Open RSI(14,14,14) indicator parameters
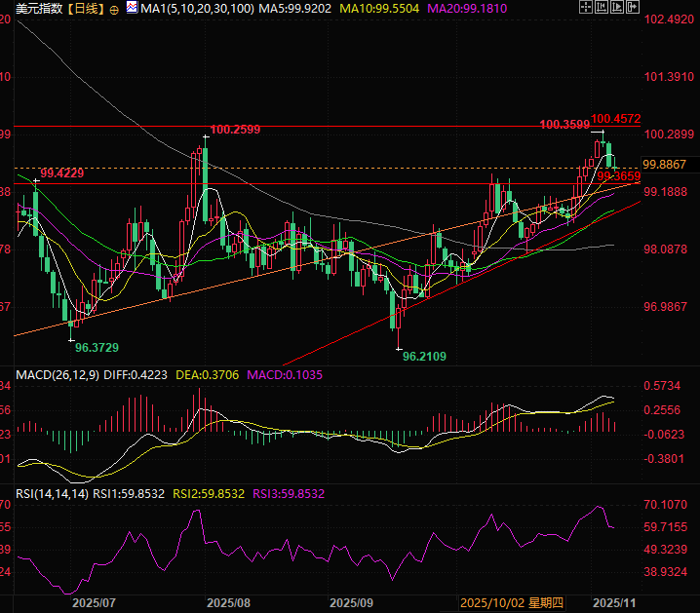This screenshot has width=700, height=613. click(x=52, y=494)
